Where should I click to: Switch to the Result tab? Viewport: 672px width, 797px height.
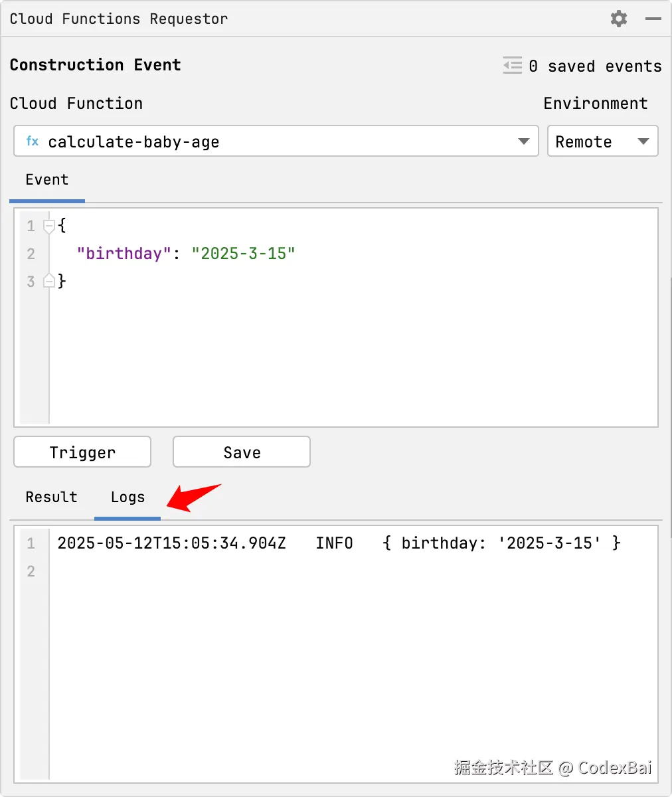click(x=51, y=497)
